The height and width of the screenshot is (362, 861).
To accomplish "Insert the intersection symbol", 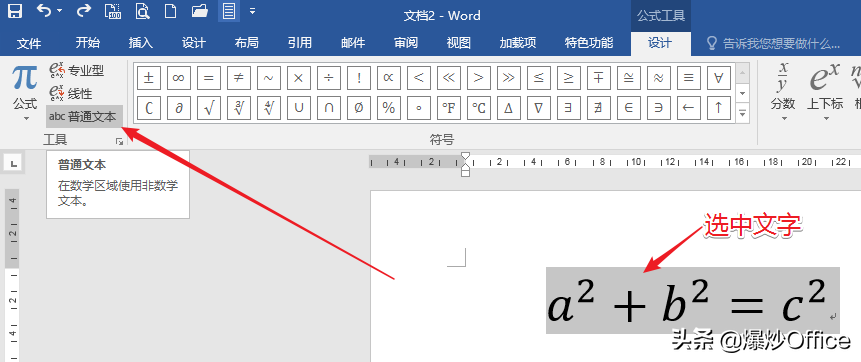I will pyautogui.click(x=328, y=108).
